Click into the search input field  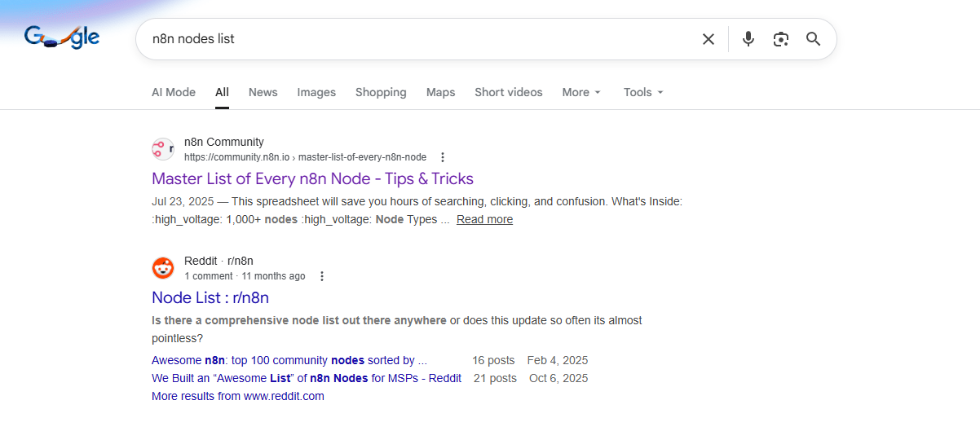pos(408,39)
